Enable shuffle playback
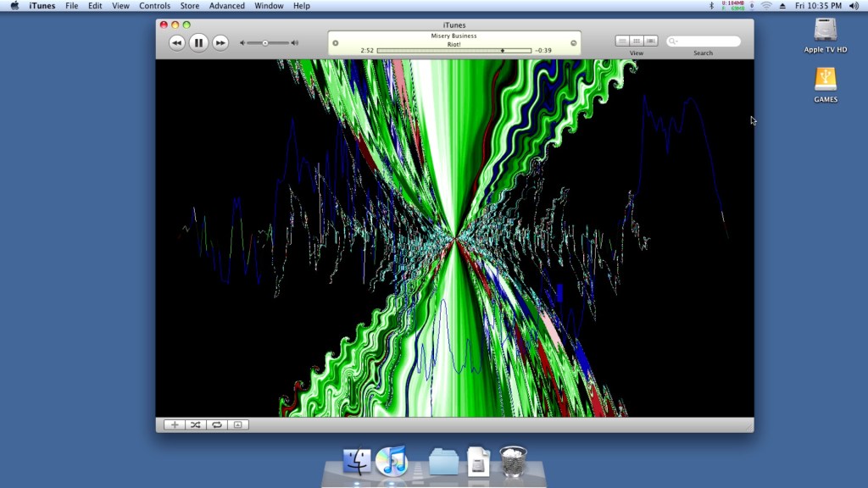Image resolution: width=868 pixels, height=488 pixels. (x=194, y=424)
